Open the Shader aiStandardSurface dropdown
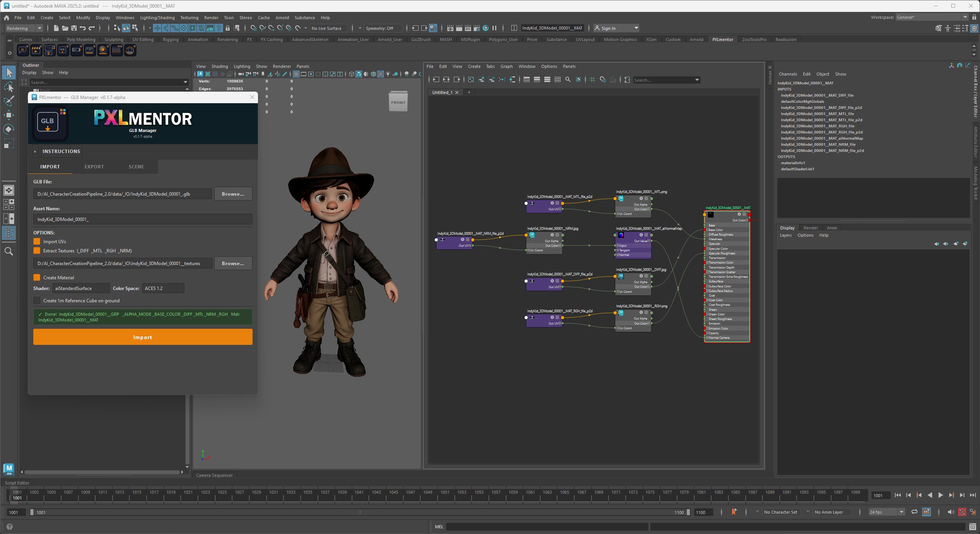The image size is (980, 534). coord(81,288)
